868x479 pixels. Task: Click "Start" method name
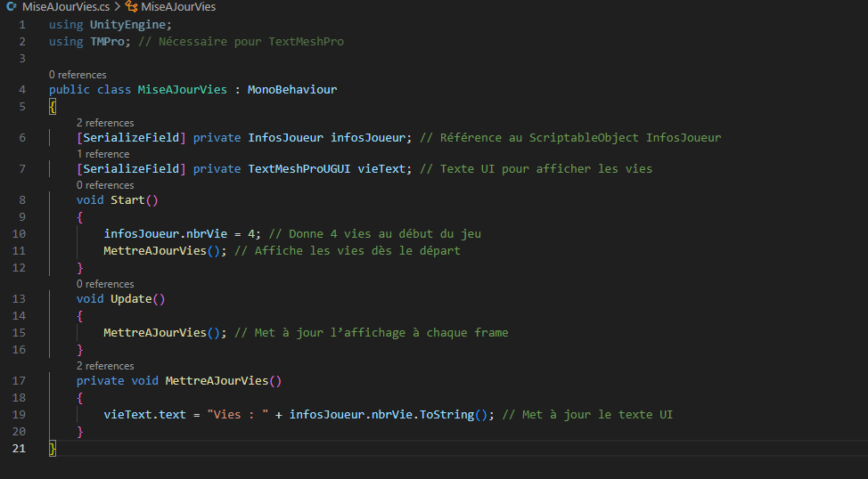tap(127, 199)
